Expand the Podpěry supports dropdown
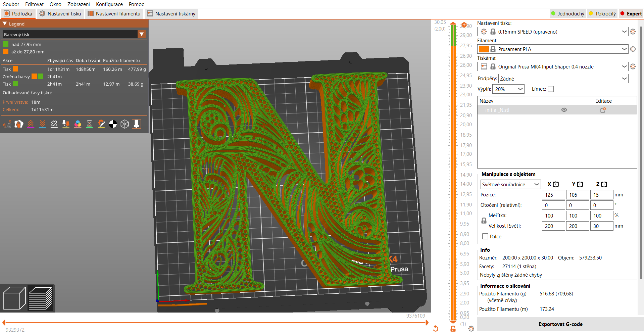The height and width of the screenshot is (332, 644). (563, 79)
